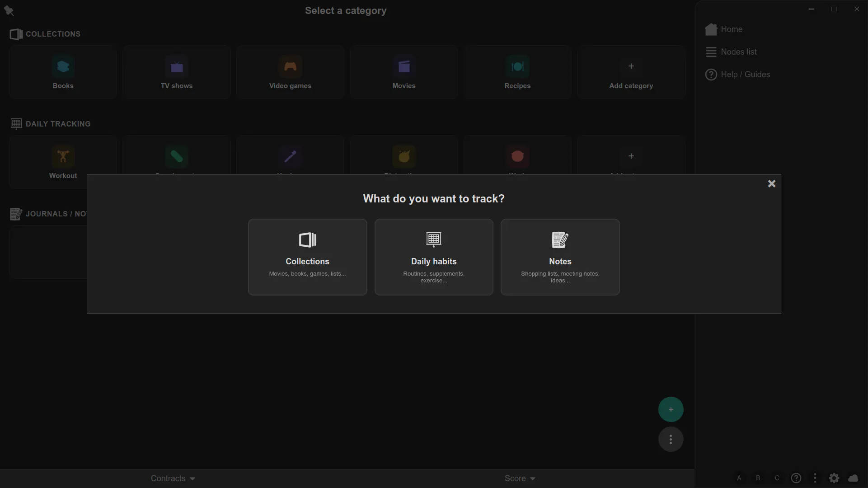Click the Journals section header icon
The image size is (868, 488).
(x=16, y=214)
